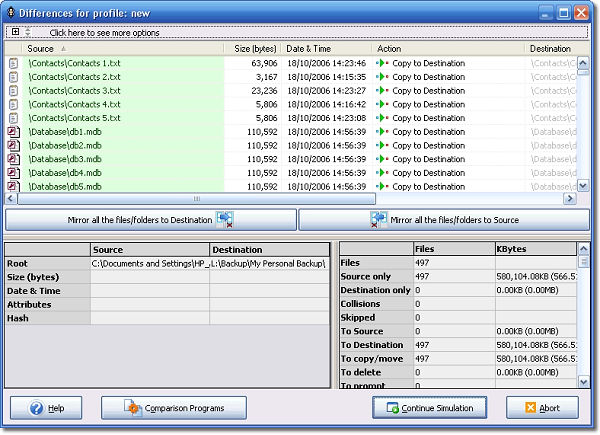Click statistics panel scrollbar down arrow
Screen dimensions: 600x435
tap(584, 382)
